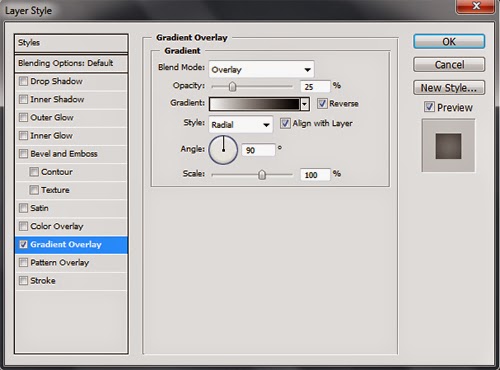Viewport: 500px width, 370px height.
Task: Click the angle dial control
Action: [223, 150]
